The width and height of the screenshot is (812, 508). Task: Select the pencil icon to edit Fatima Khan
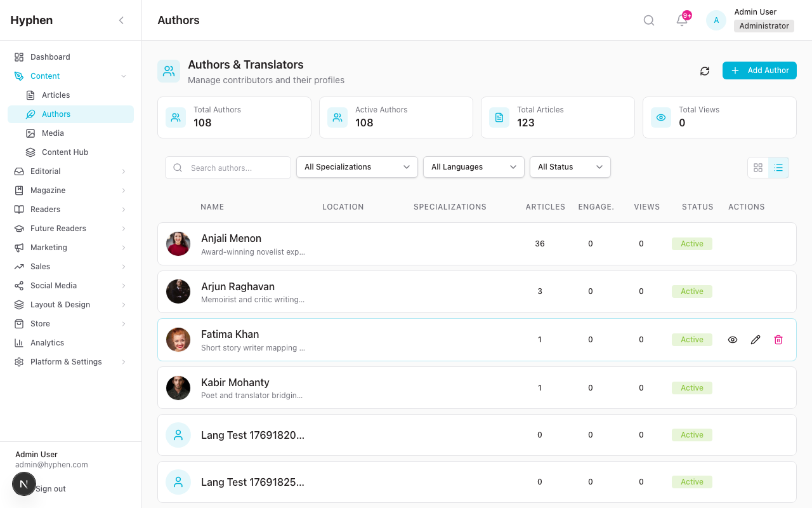point(756,340)
